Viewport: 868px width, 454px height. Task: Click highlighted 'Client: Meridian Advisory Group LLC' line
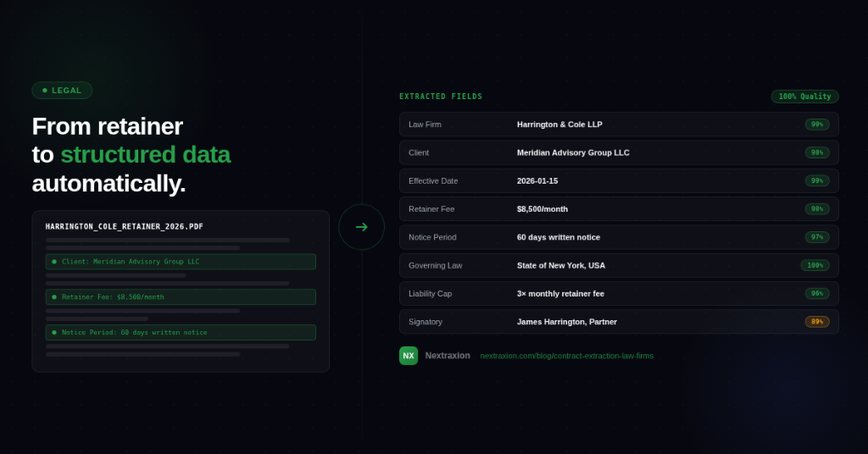tap(181, 262)
